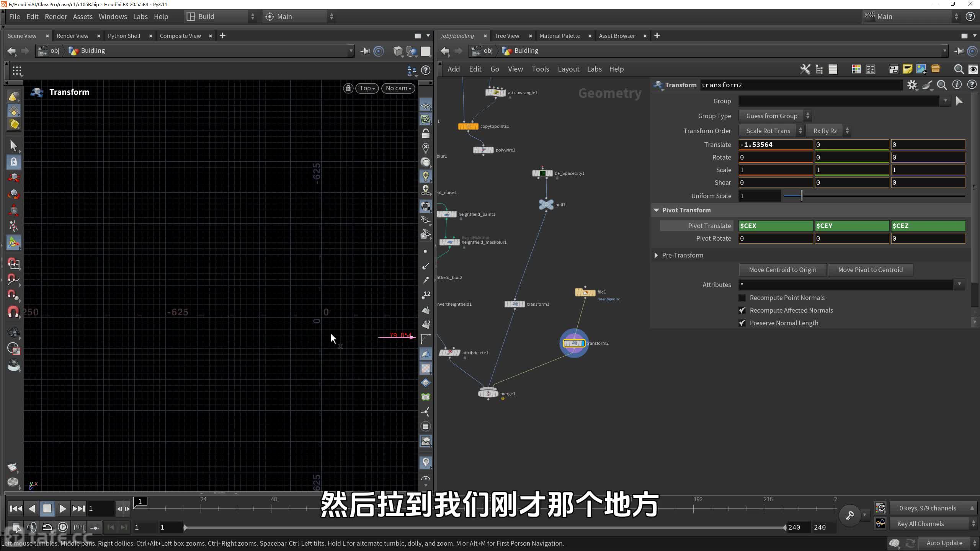Uncheck Recompute Affected Normals
This screenshot has height=551, width=980.
742,310
